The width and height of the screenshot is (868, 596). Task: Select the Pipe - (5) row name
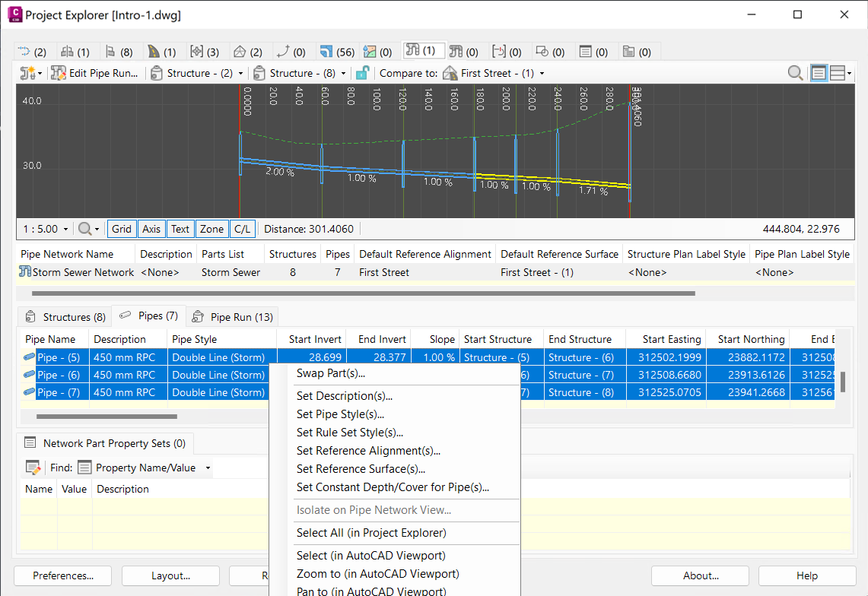pyautogui.click(x=58, y=357)
